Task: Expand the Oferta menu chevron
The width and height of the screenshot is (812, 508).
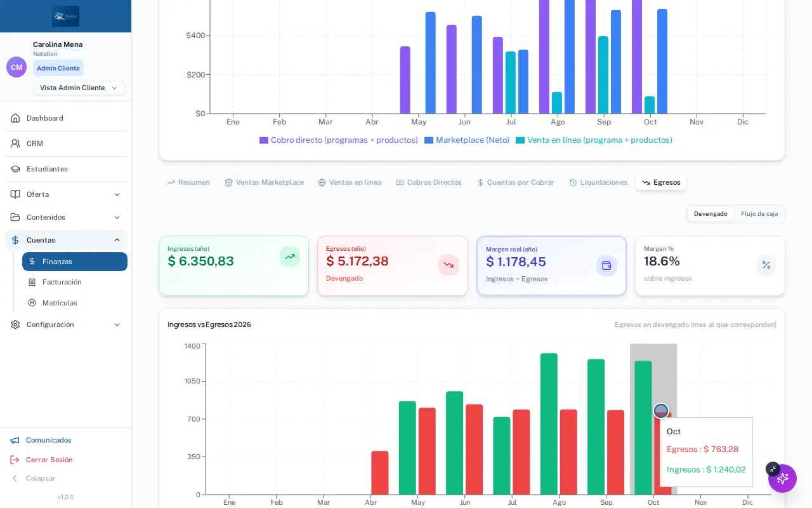Action: point(117,194)
